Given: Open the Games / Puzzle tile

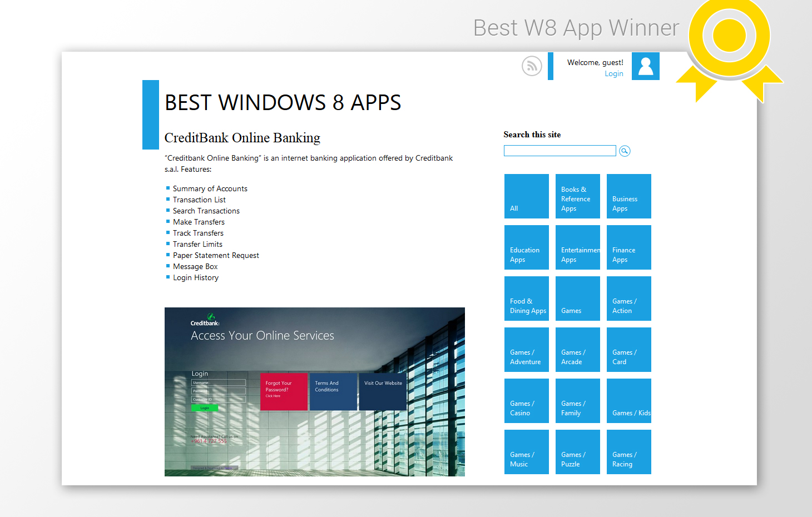Looking at the screenshot, I should [x=578, y=452].
